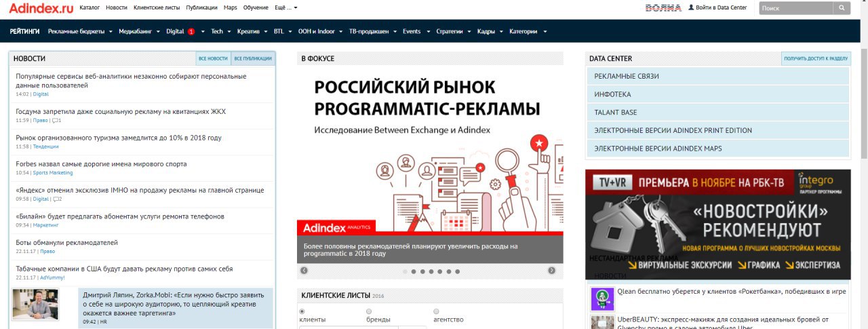The width and height of the screenshot is (868, 329).
Task: Click the Sports Marketing category tag
Action: point(52,173)
